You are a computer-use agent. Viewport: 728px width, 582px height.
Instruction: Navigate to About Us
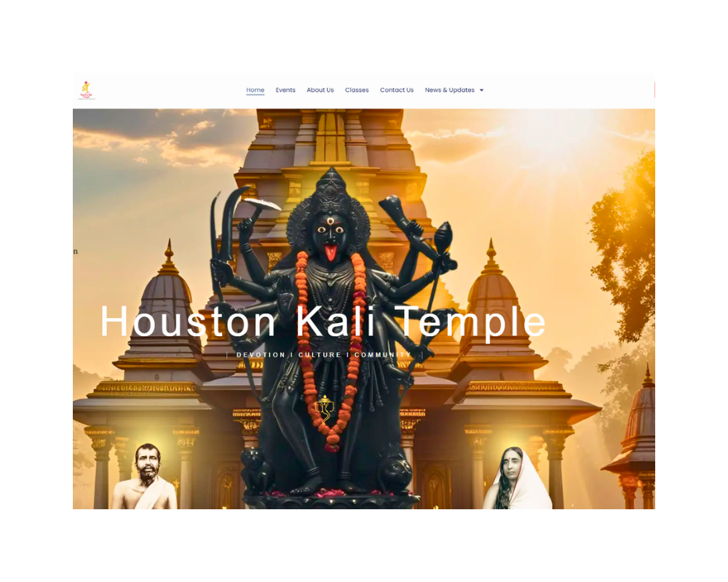click(x=320, y=89)
